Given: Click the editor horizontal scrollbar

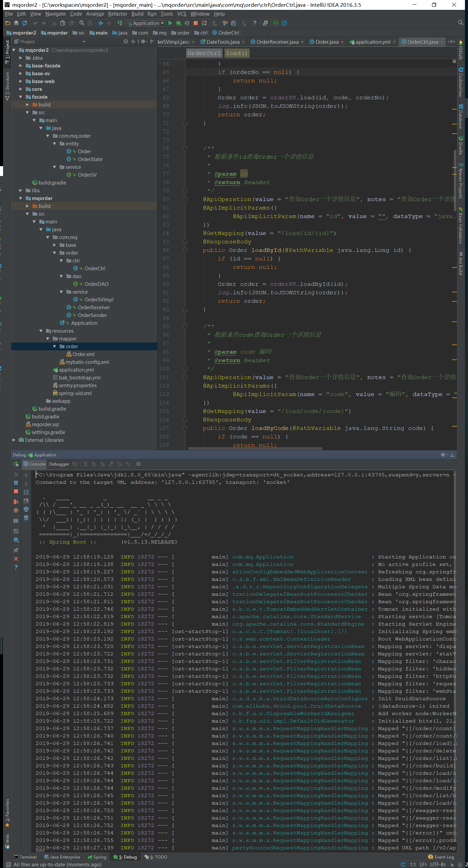Looking at the screenshot, I should click(x=255, y=448).
